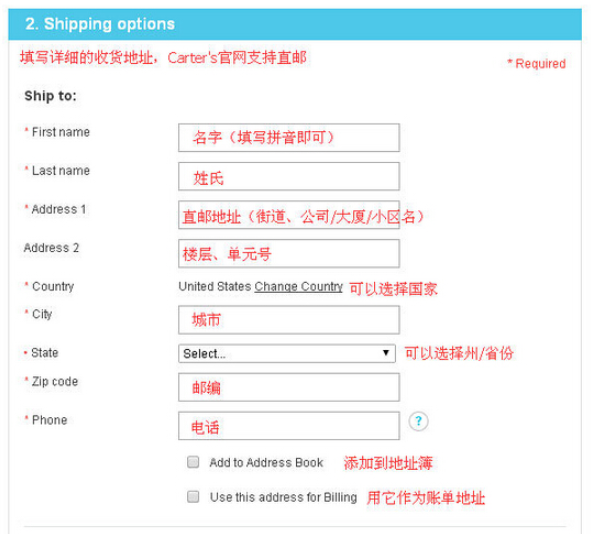Viewport: 591px width, 534px height.
Task: Select the Address 1 text box
Action: pyautogui.click(x=289, y=215)
